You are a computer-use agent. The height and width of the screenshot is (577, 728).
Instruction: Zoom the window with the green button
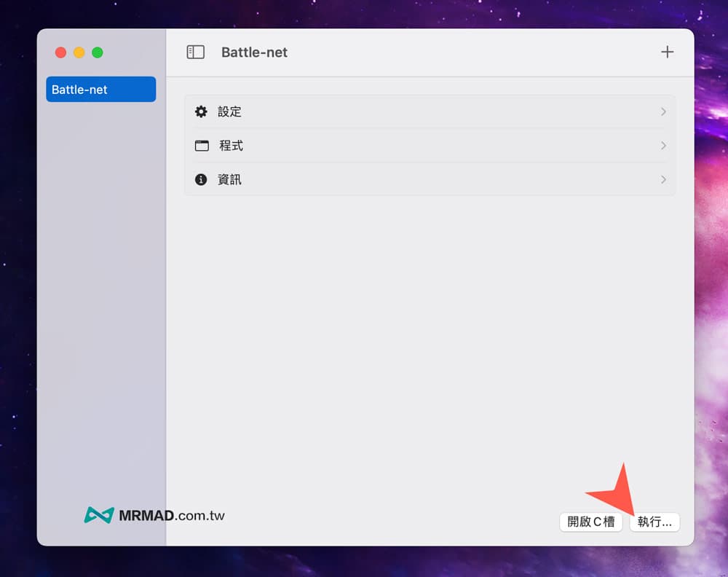pyautogui.click(x=98, y=52)
